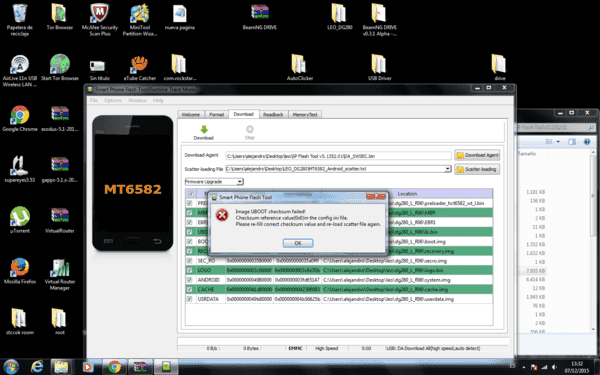Expand the Scatter-loading File path dropdown arrow
The image size is (600, 375).
[447, 169]
